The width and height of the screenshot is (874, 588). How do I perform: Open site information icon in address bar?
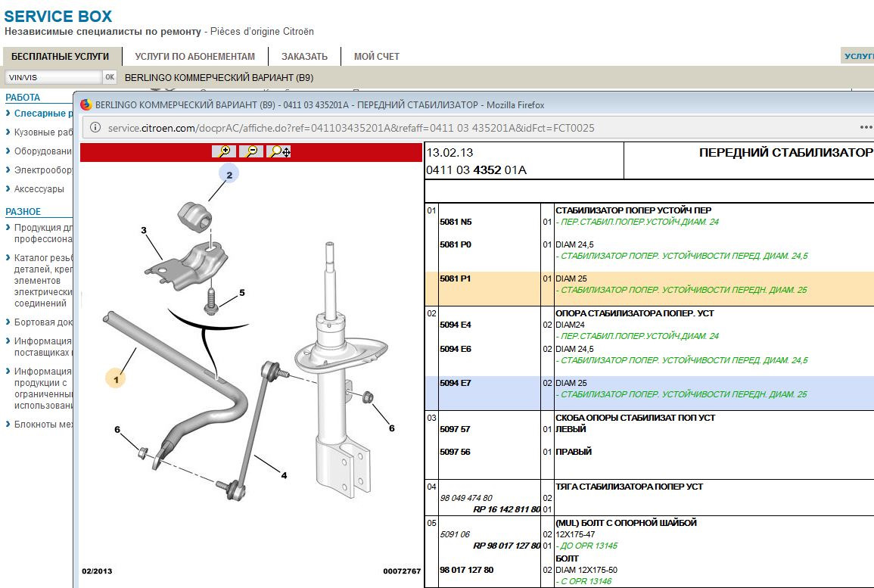tap(95, 128)
